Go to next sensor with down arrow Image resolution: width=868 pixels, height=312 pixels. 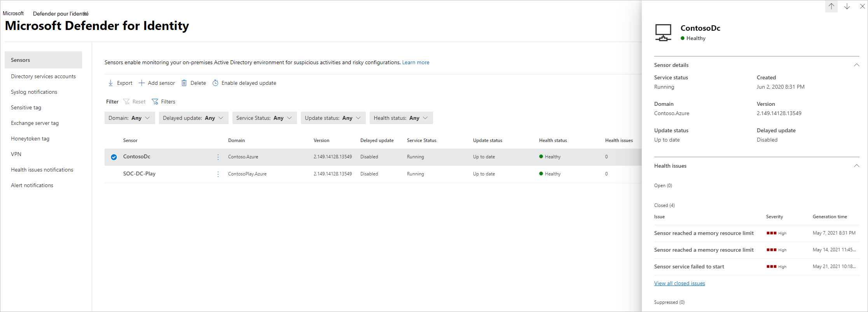847,6
